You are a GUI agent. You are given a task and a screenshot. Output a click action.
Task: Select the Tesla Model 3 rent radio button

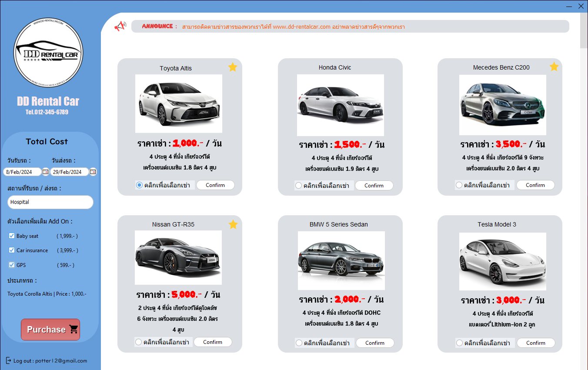(x=459, y=343)
